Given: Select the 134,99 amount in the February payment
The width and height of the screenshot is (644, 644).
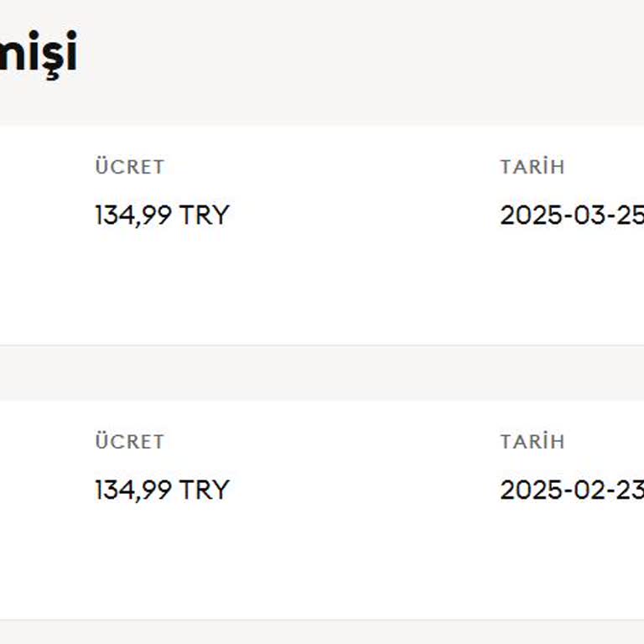Looking at the screenshot, I should click(x=132, y=490).
